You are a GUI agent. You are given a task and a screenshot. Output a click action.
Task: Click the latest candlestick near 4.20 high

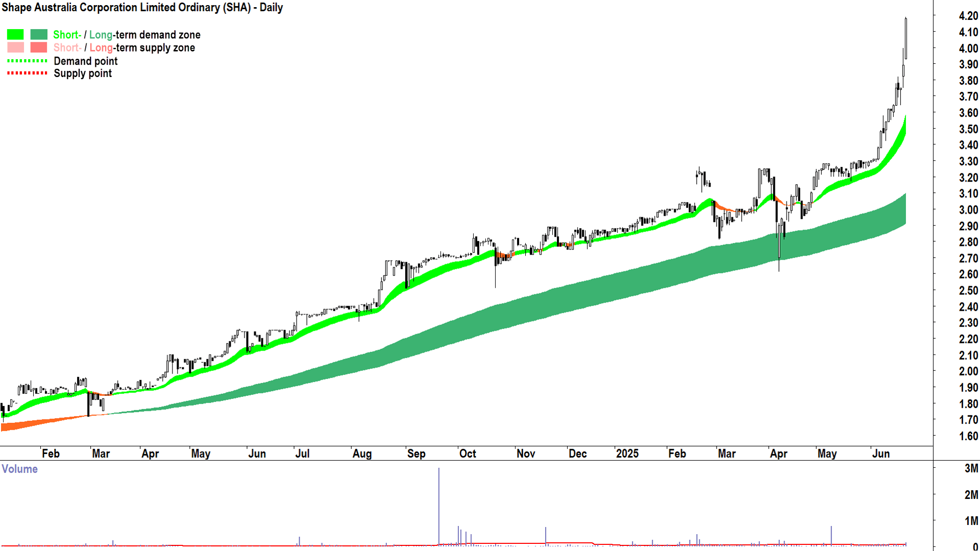tap(906, 38)
